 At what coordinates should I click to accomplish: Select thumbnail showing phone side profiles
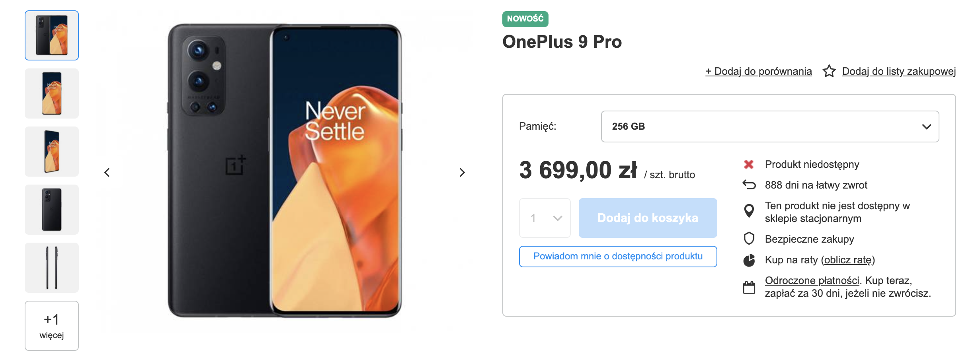pos(52,268)
